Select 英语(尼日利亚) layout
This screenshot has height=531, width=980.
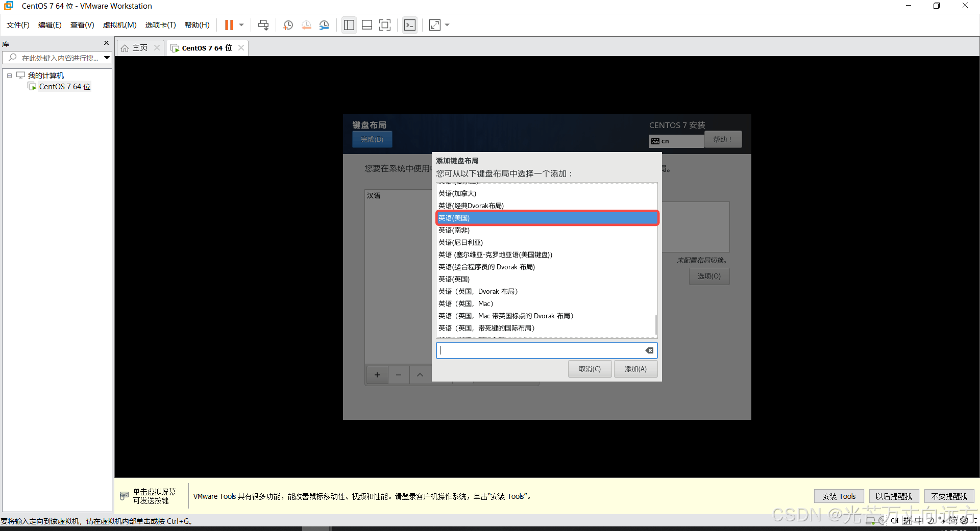[x=546, y=242]
